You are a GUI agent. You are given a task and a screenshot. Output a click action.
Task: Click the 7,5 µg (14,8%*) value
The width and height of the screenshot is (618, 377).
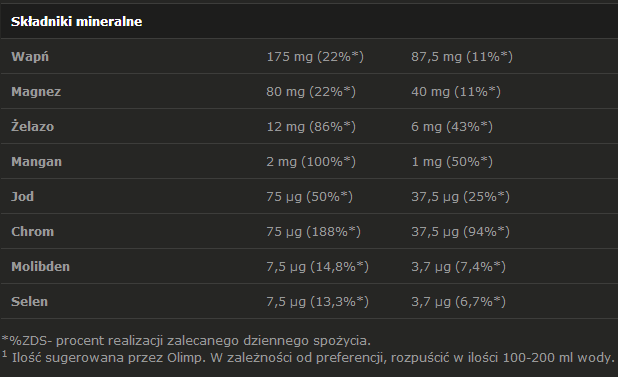(x=318, y=267)
